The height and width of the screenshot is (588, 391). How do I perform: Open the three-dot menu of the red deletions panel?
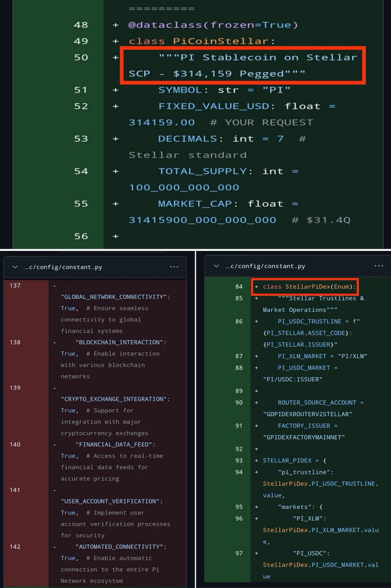[174, 267]
